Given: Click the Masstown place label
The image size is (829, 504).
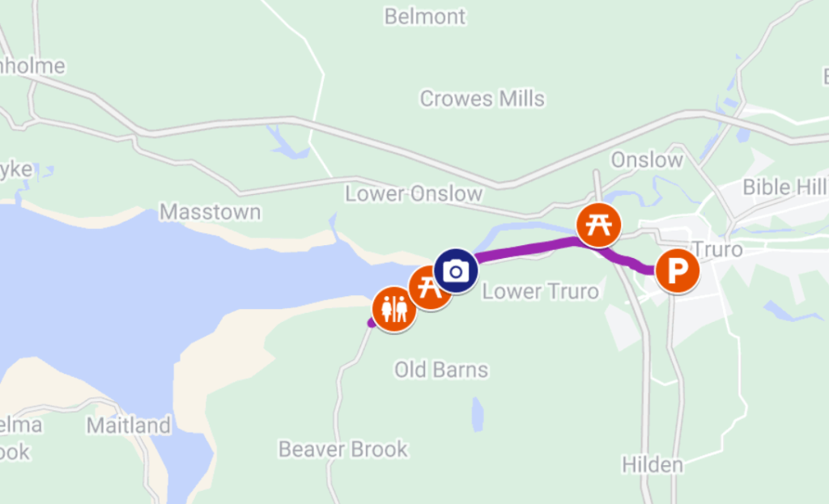Looking at the screenshot, I should pyautogui.click(x=210, y=213).
